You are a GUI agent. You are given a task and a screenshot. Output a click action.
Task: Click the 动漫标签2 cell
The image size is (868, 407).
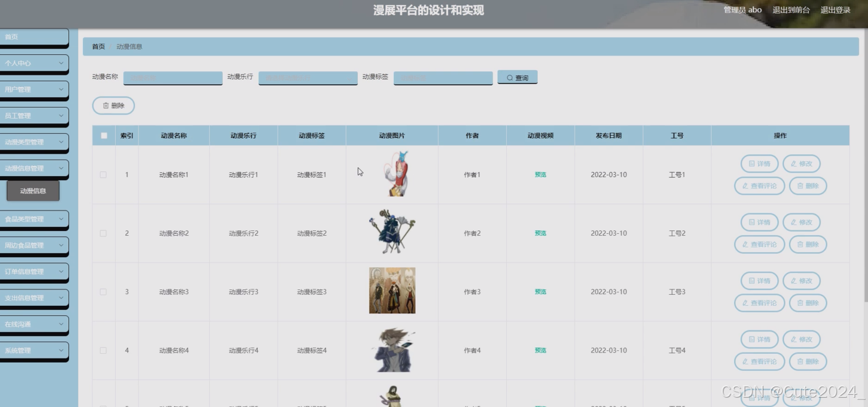click(x=312, y=233)
